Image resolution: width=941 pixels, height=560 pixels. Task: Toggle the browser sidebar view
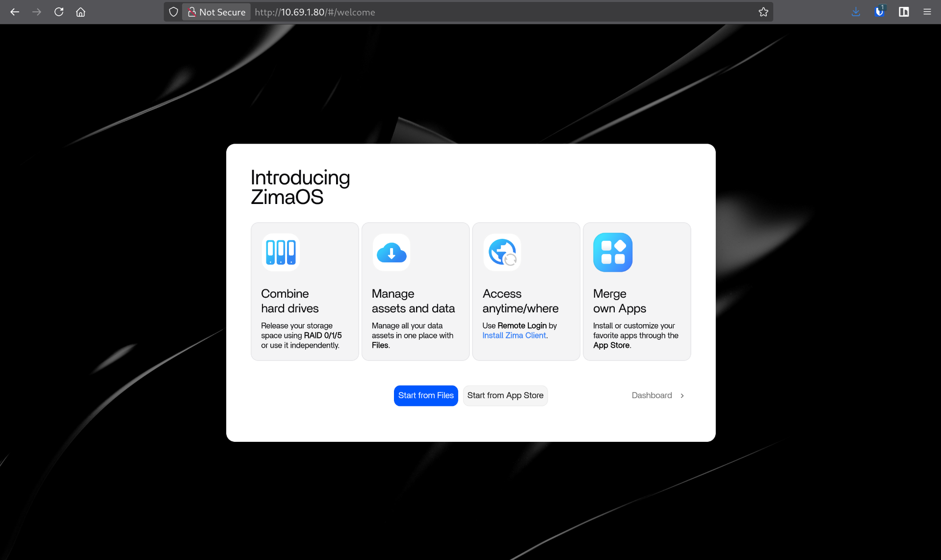coord(904,12)
